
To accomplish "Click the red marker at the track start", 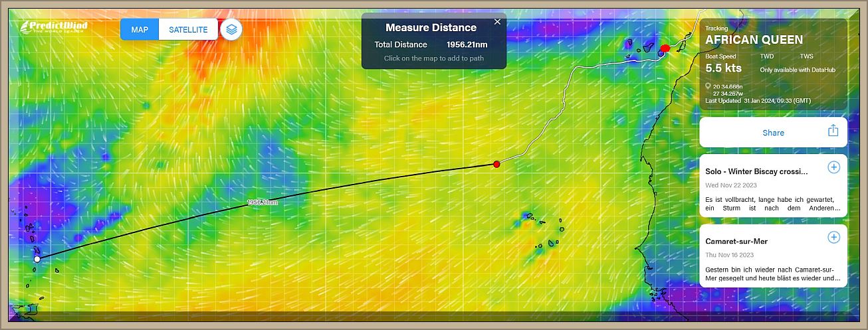I will (x=665, y=48).
